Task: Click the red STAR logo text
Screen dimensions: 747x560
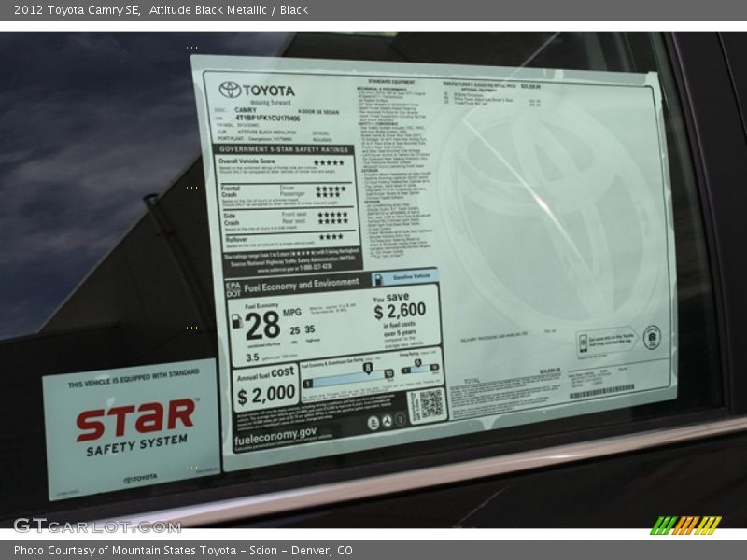Action: 135,419
